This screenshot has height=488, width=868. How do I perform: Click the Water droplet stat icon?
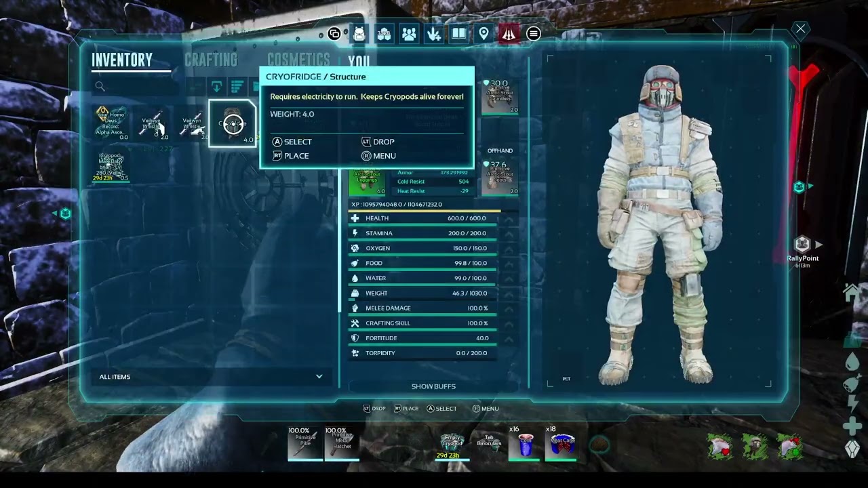tap(355, 278)
